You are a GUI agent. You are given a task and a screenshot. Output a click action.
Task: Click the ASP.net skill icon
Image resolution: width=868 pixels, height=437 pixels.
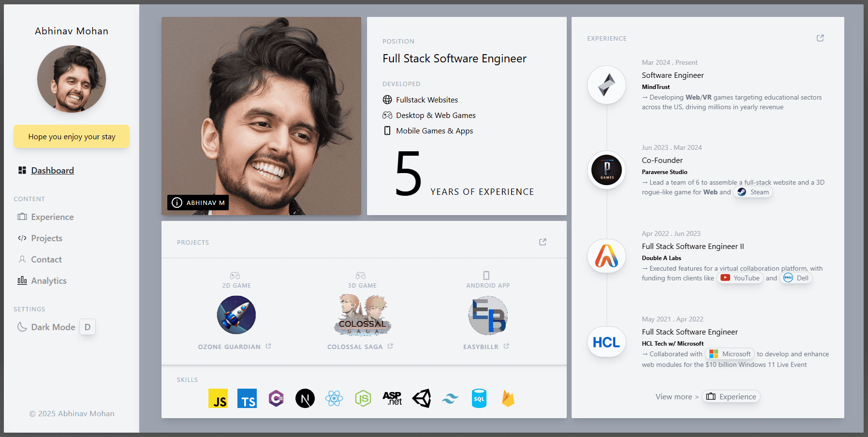(x=392, y=398)
